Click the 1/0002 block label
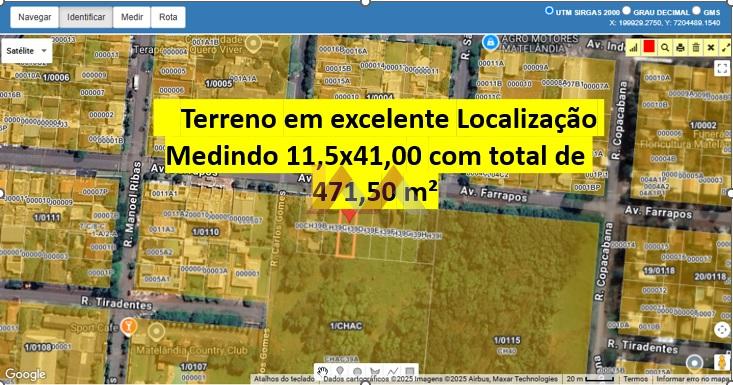This screenshot has height=385, width=733. coord(703,125)
